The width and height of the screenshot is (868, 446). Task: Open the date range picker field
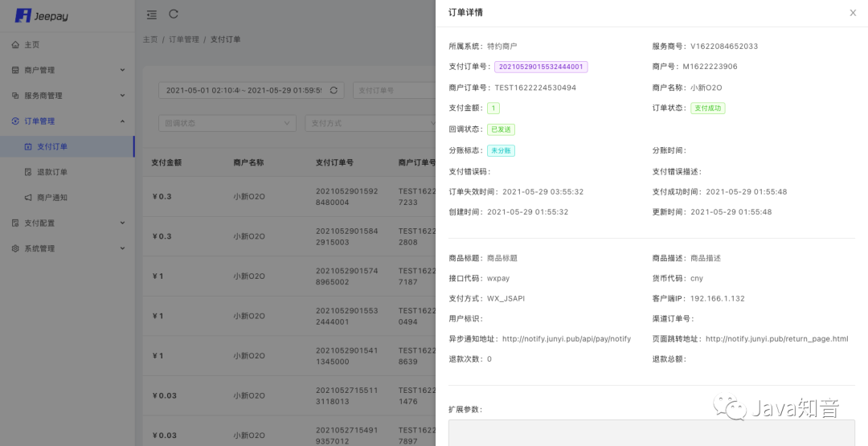click(x=252, y=90)
